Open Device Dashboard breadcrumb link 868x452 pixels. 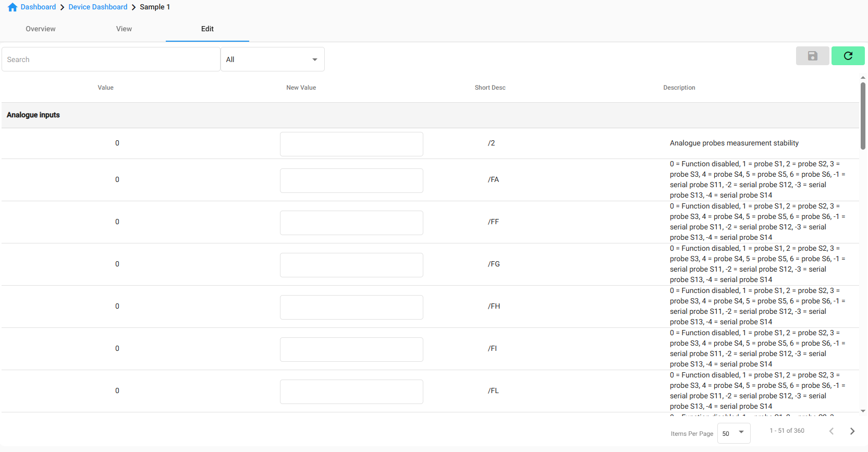click(x=98, y=7)
